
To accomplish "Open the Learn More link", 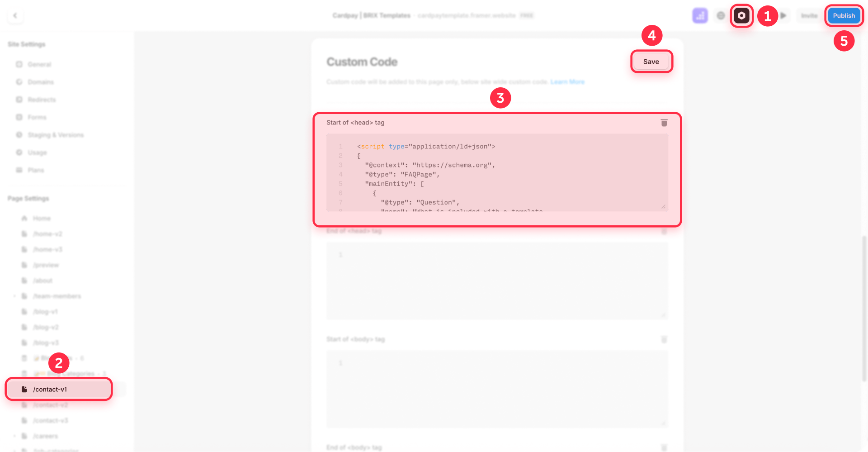I will coord(567,82).
